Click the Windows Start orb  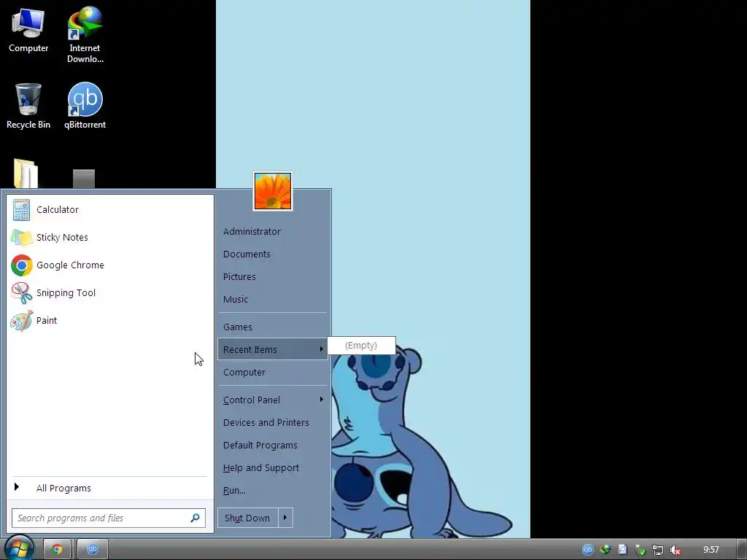(x=20, y=548)
